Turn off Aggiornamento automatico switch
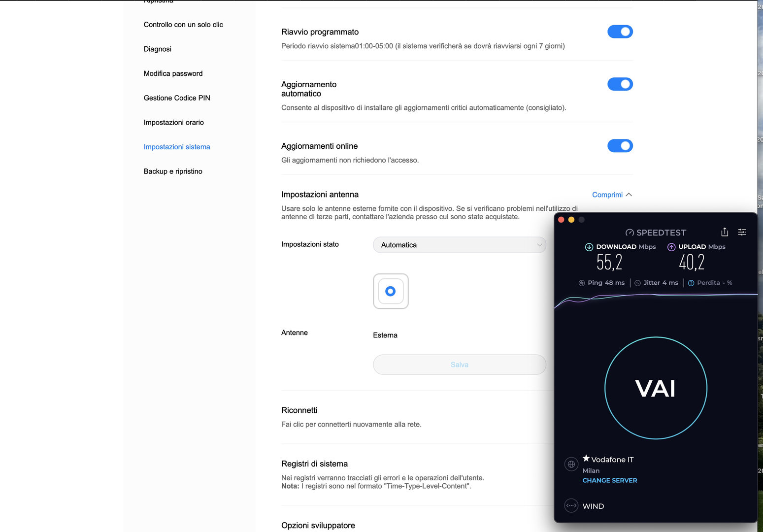Viewport: 763px width, 532px height. point(620,84)
